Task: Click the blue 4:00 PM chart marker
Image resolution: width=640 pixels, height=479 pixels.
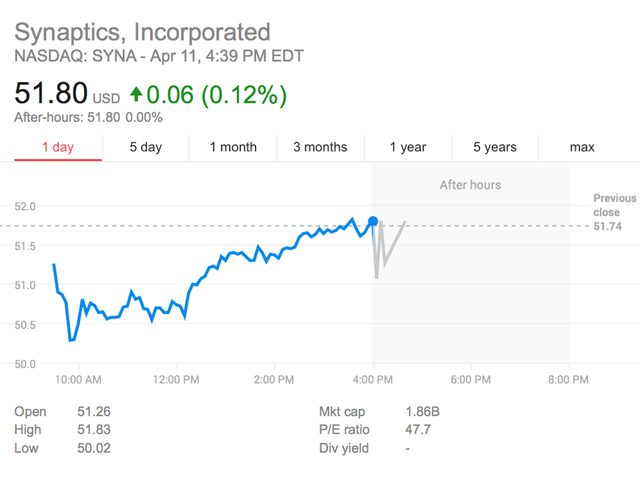Action: pyautogui.click(x=373, y=221)
